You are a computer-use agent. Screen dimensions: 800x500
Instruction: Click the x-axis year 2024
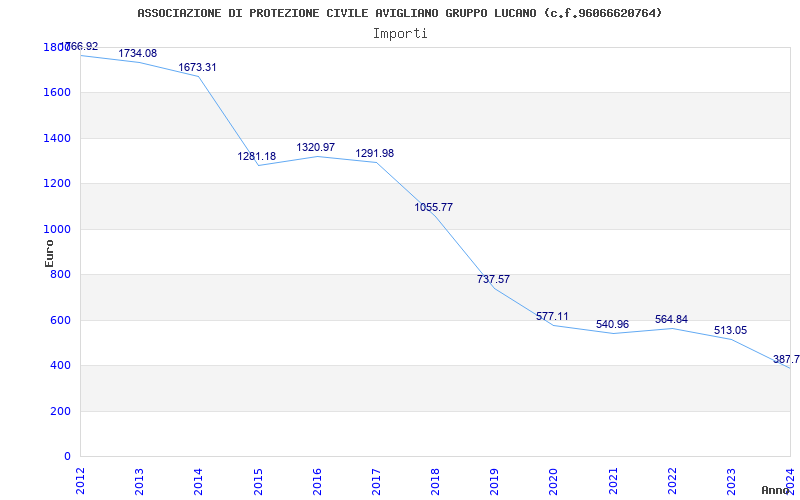click(x=790, y=481)
